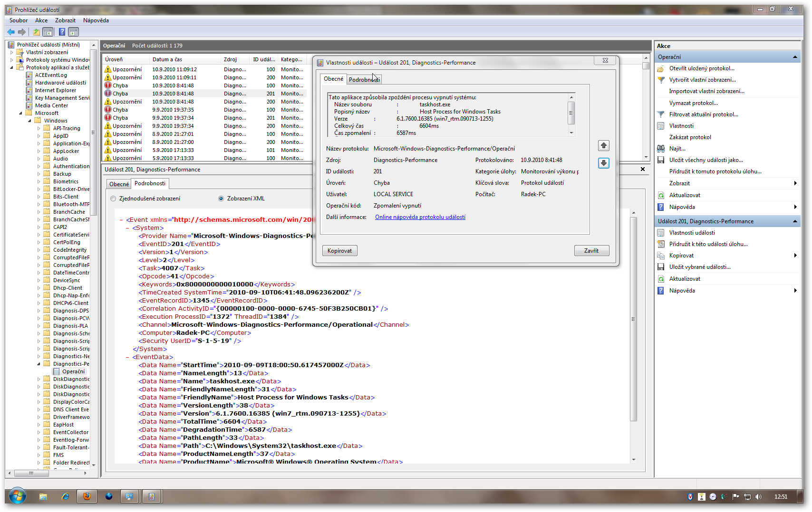This screenshot has width=812, height=512.
Task: Select Zjednodušené zobrazení radio button
Action: tap(113, 199)
